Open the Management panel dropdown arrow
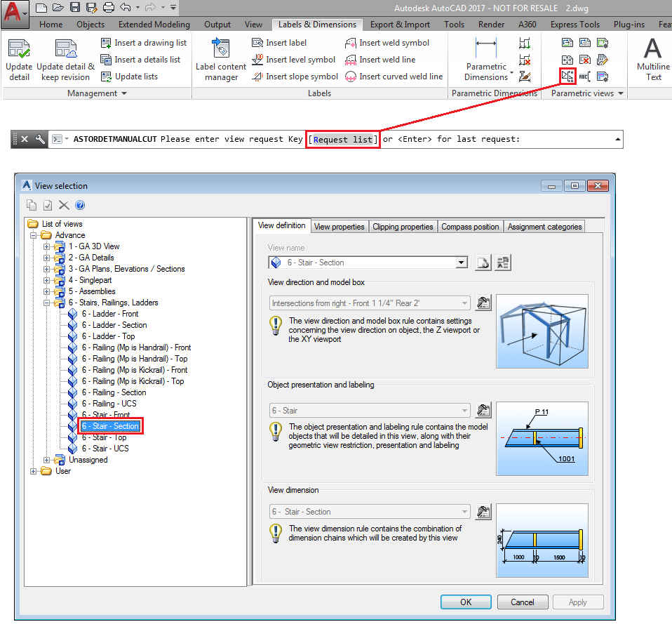672x629 pixels. point(124,93)
